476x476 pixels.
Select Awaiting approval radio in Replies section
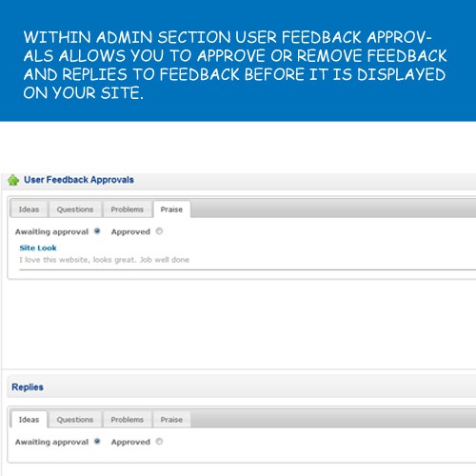click(x=97, y=441)
